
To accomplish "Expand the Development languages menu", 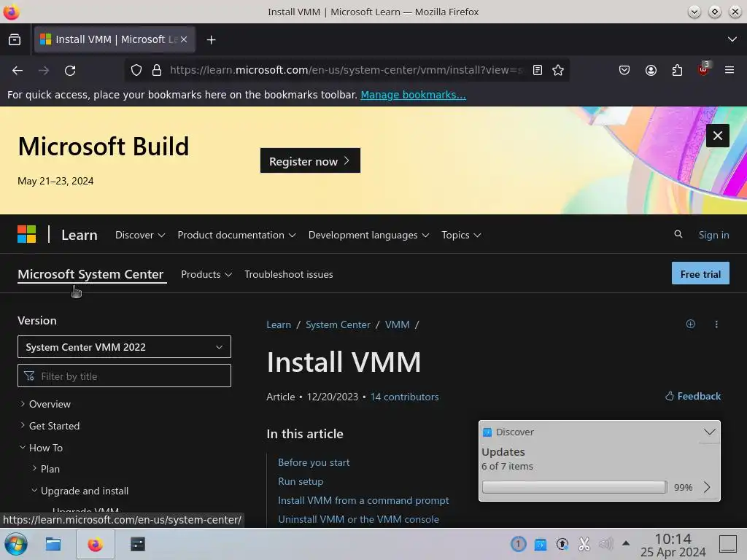I will point(368,235).
